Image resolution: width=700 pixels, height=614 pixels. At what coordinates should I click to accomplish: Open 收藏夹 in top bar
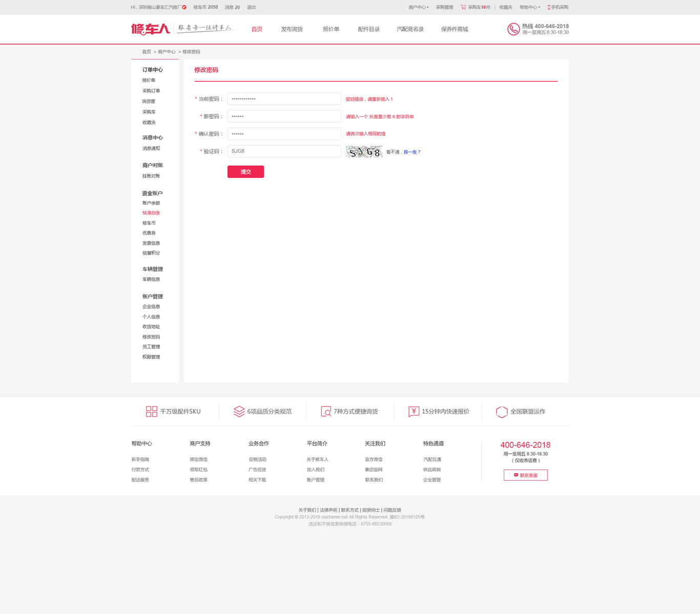tap(506, 7)
